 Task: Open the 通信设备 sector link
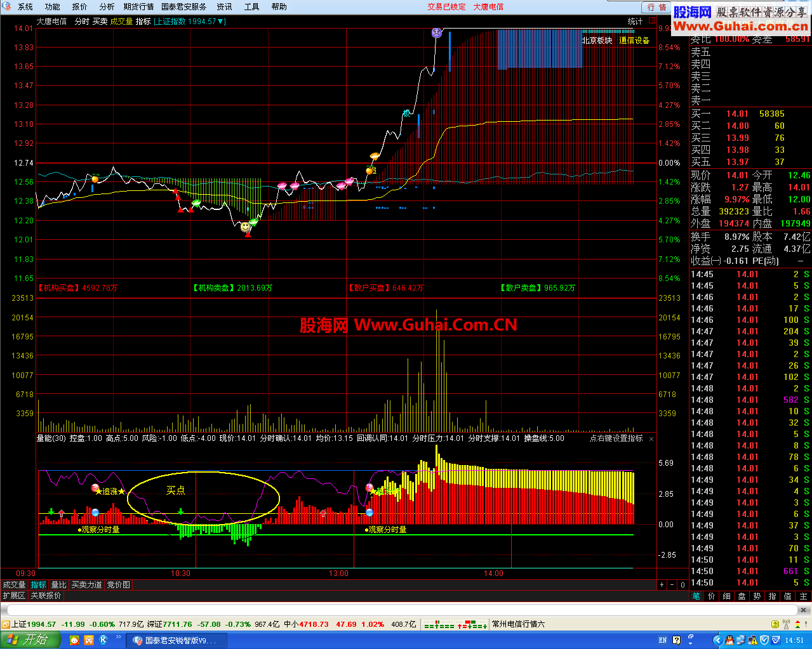pyautogui.click(x=634, y=41)
